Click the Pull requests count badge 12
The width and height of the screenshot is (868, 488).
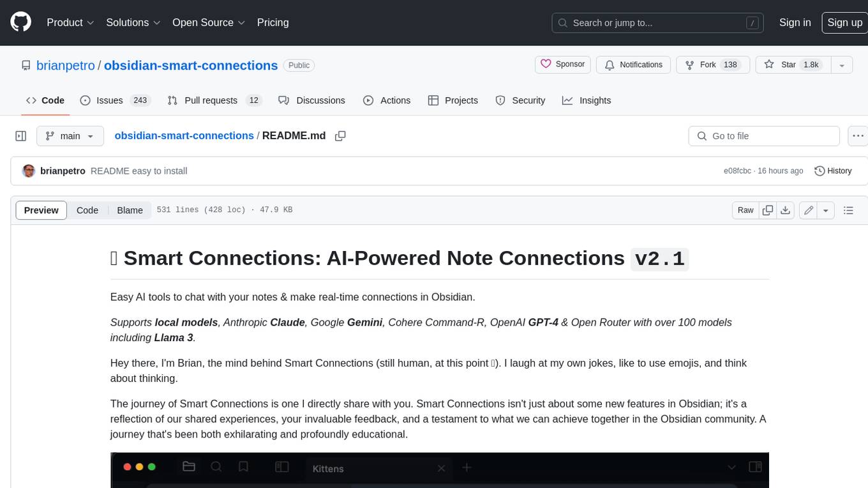point(254,100)
